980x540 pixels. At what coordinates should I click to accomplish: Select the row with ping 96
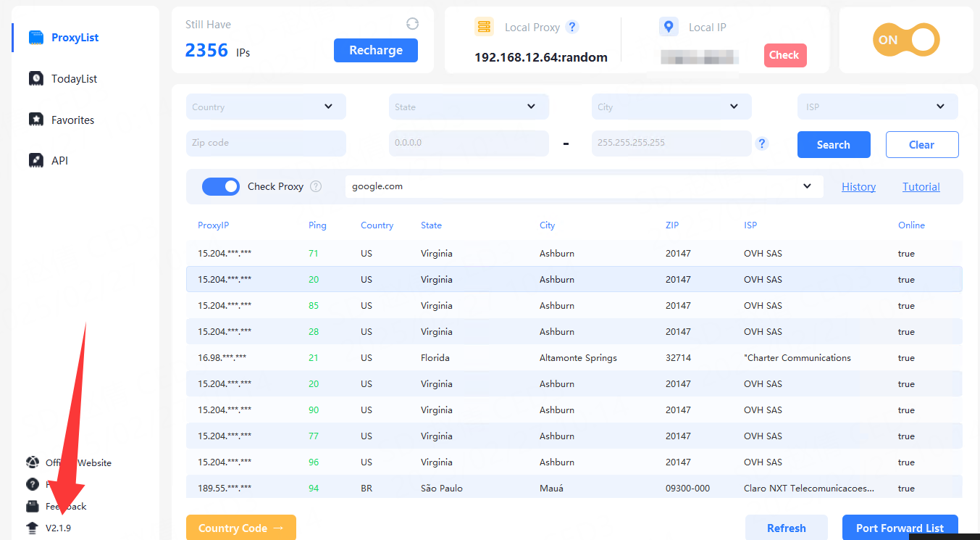pyautogui.click(x=574, y=462)
